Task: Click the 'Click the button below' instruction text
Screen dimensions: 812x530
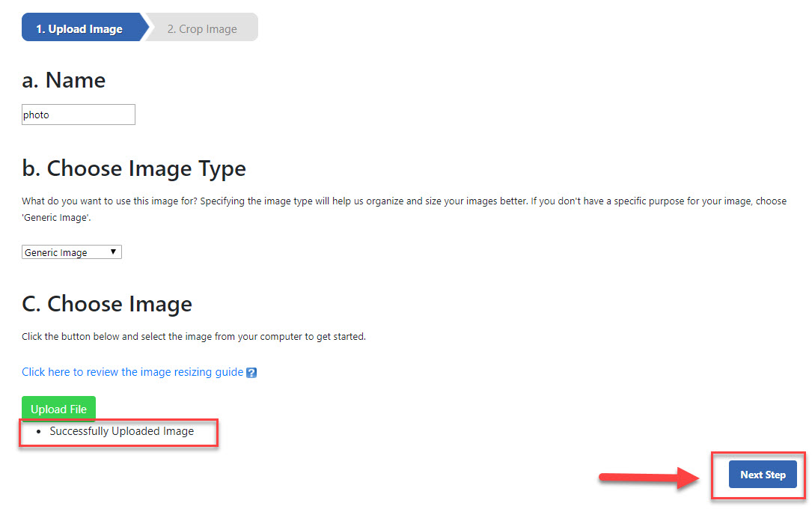Action: tap(193, 337)
